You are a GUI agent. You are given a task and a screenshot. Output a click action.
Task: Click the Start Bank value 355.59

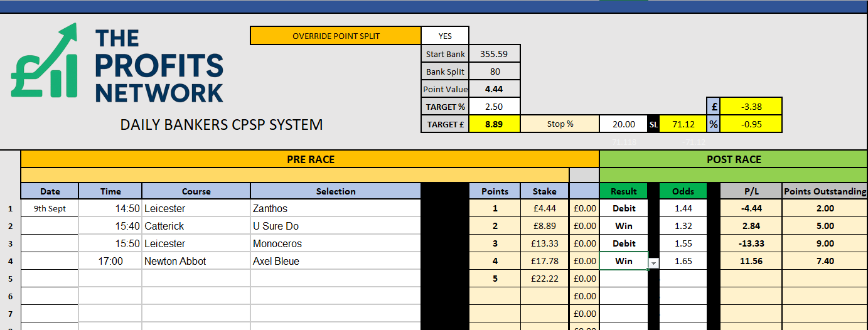click(x=493, y=54)
